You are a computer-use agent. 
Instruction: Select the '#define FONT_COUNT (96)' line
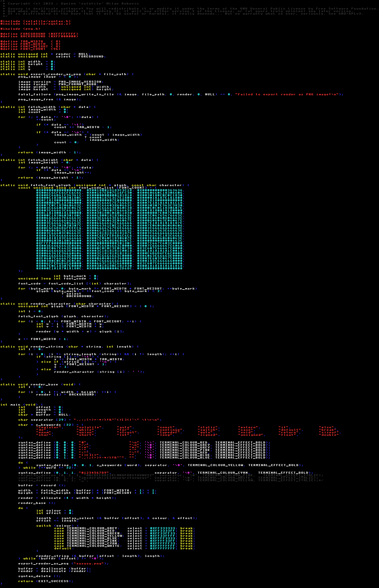[31, 49]
